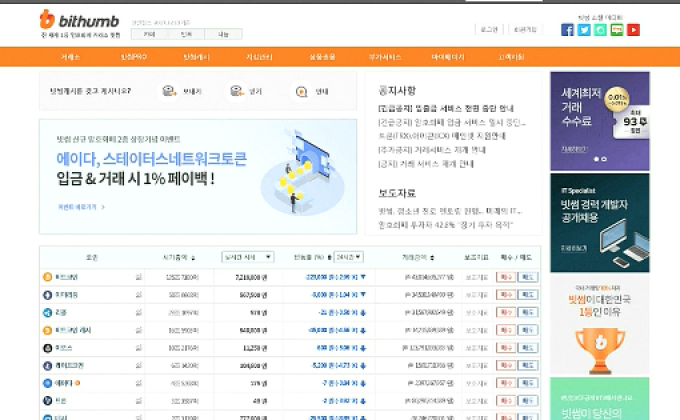Click the 보조지표 link in Litecoin row

(477, 366)
